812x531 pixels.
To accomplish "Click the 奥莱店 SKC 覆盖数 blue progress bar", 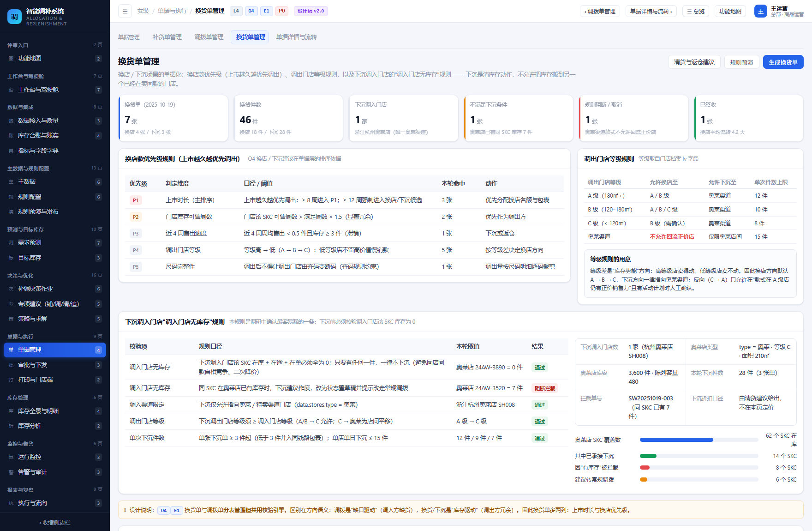I will 676,440.
